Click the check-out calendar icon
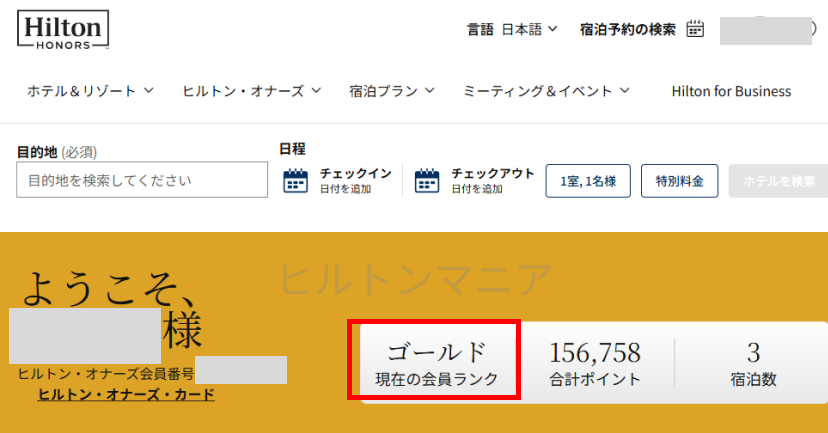 [x=427, y=180]
